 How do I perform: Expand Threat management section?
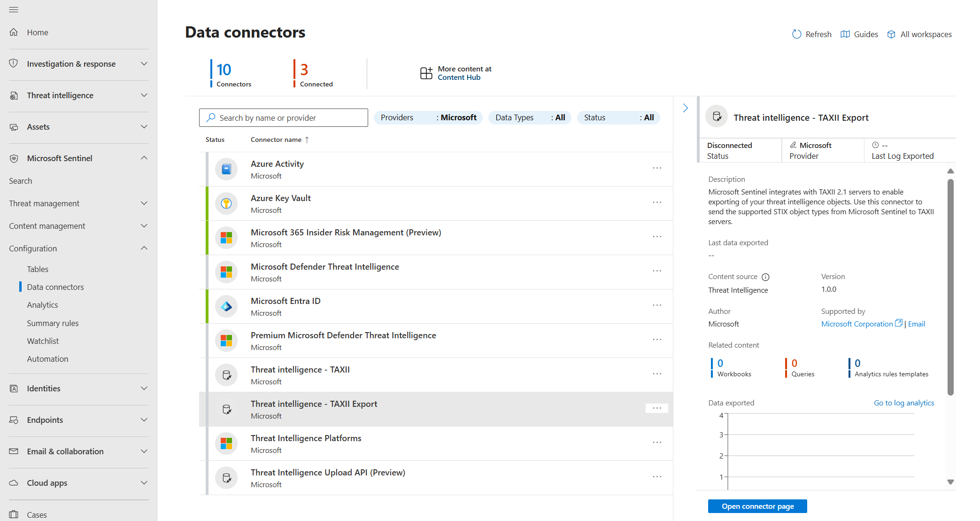pyautogui.click(x=144, y=203)
